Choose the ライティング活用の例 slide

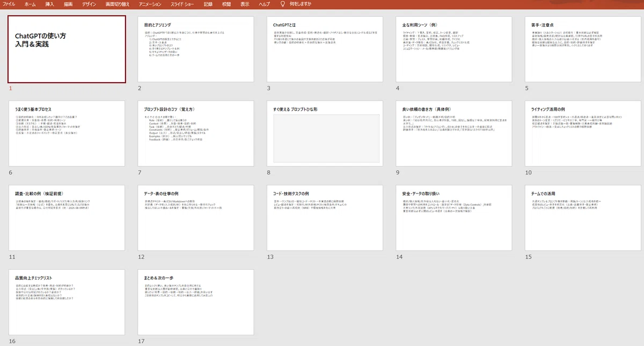coord(583,133)
